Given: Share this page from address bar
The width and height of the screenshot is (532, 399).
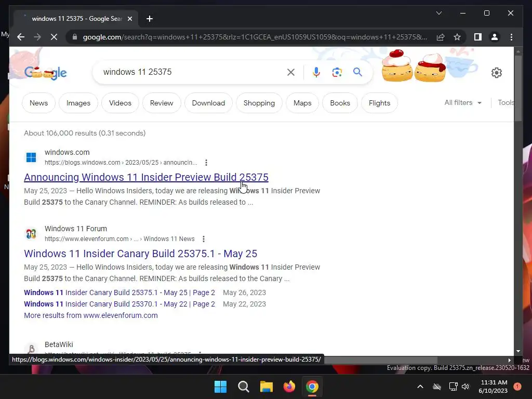Looking at the screenshot, I should [x=441, y=37].
